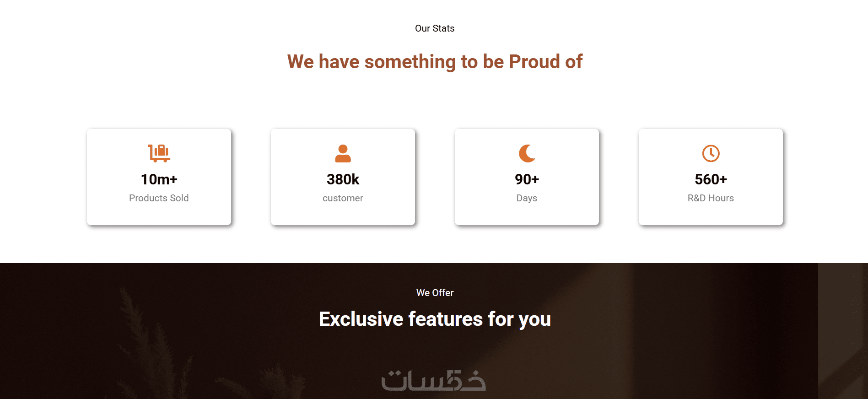Select the 10m+ statistic number

coord(159,179)
